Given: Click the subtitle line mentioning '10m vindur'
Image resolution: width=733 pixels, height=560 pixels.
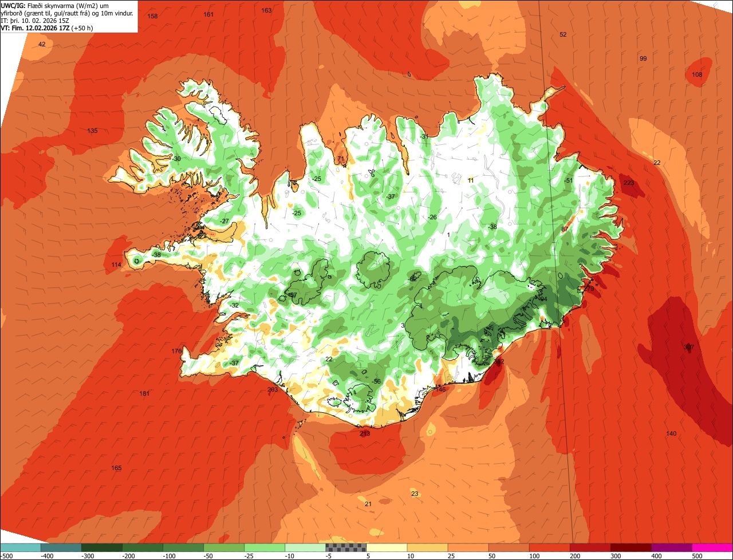Looking at the screenshot, I should (x=68, y=13).
